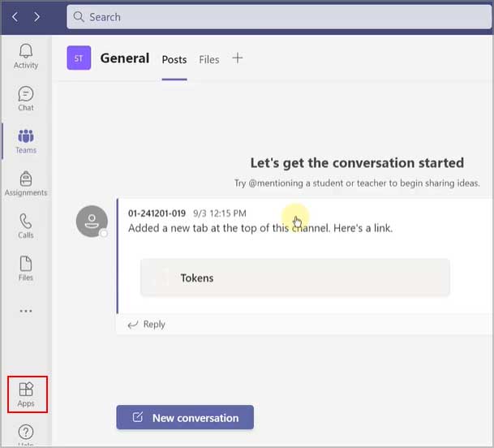
Task: Switch to the Posts tab
Action: tap(174, 59)
